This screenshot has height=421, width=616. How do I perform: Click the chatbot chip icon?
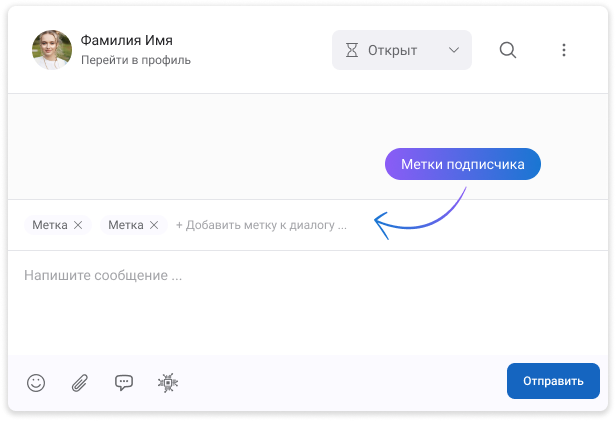pyautogui.click(x=168, y=383)
